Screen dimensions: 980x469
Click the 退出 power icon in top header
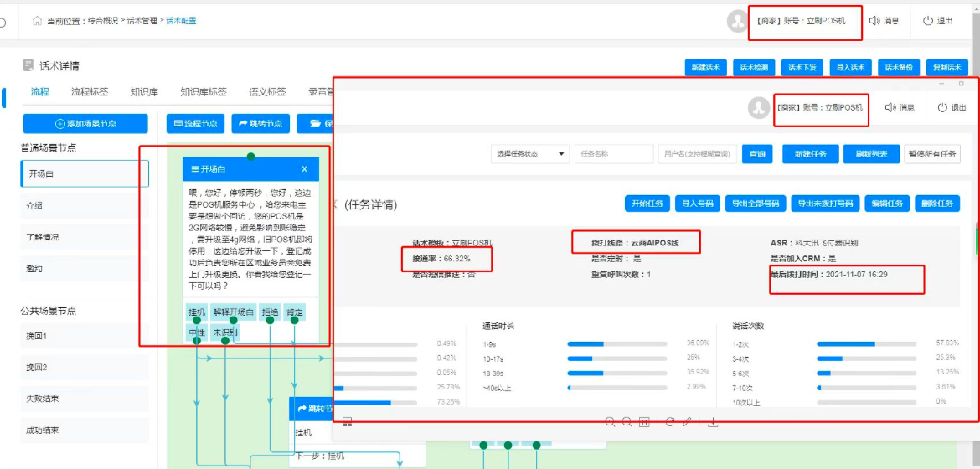pos(928,21)
